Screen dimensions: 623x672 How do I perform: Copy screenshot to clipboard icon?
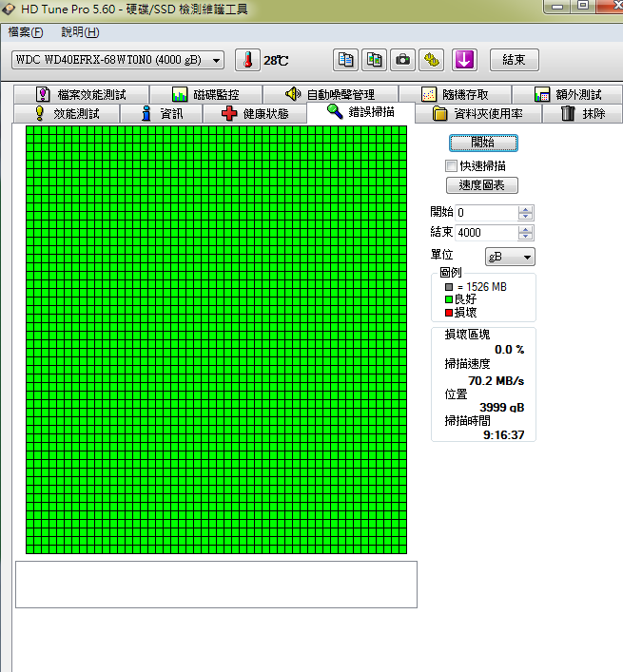pyautogui.click(x=374, y=60)
